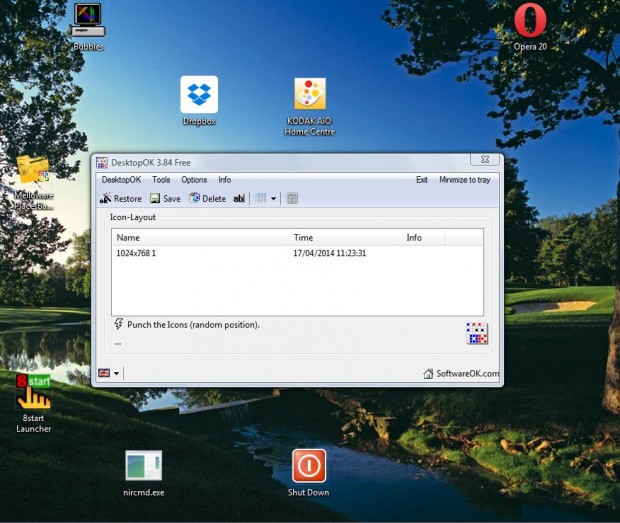
Task: Open the DesktopOK menu
Action: [121, 180]
